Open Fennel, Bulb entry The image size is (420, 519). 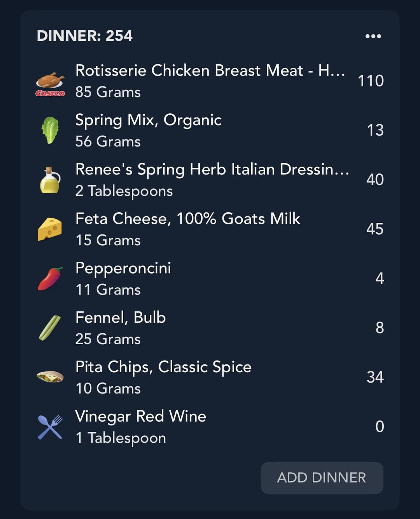(x=210, y=328)
